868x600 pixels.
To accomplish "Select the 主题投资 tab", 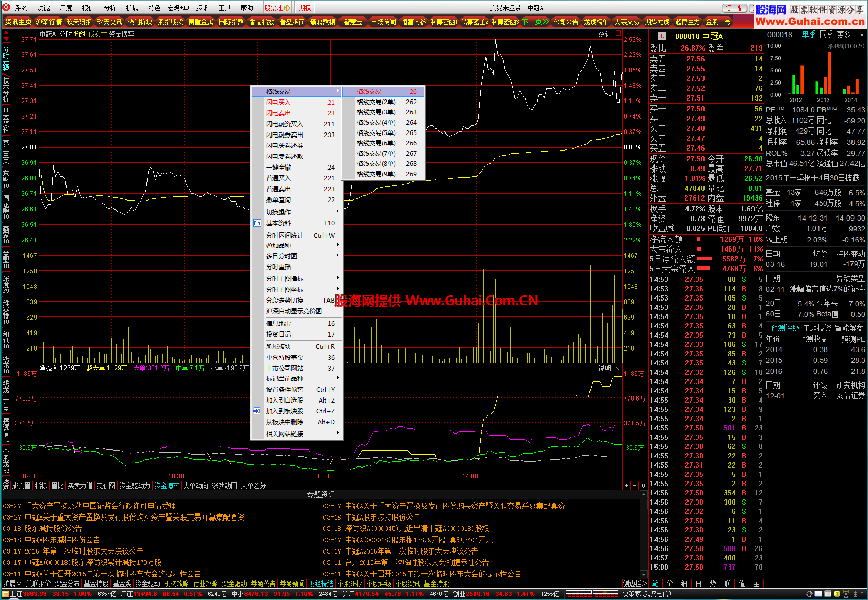I will click(817, 328).
